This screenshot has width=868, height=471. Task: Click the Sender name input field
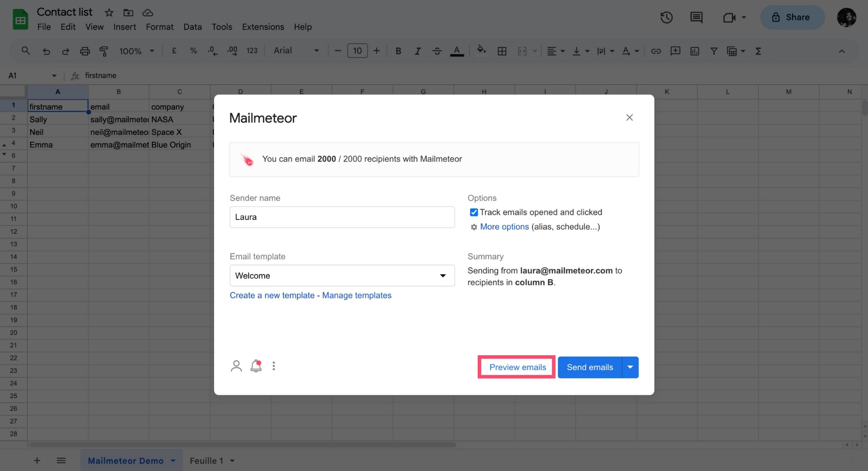tap(342, 217)
